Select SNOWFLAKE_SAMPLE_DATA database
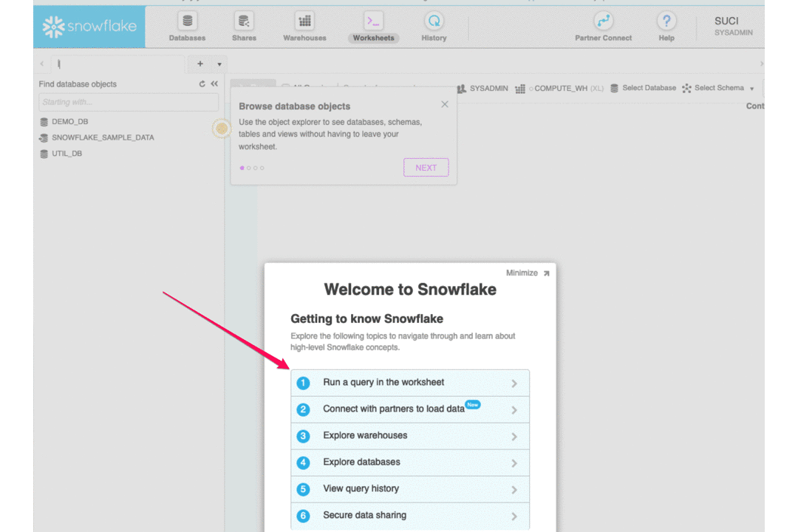 pyautogui.click(x=97, y=137)
